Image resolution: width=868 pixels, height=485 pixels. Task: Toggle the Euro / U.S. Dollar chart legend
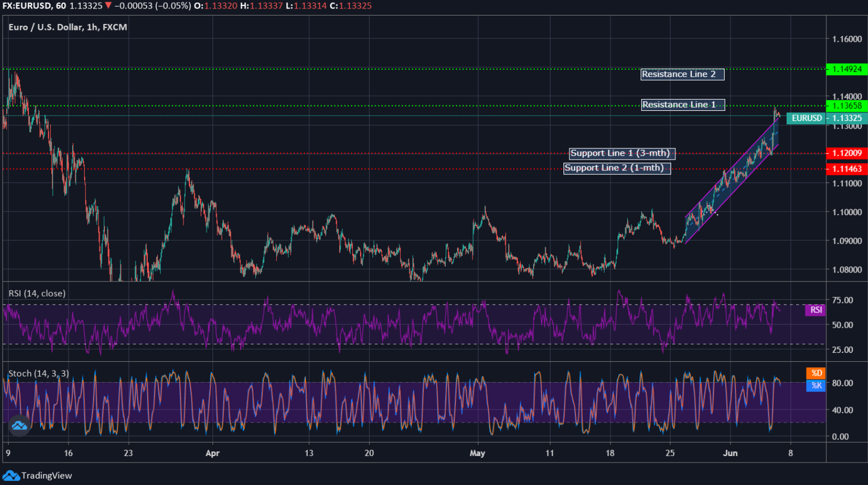pos(66,27)
